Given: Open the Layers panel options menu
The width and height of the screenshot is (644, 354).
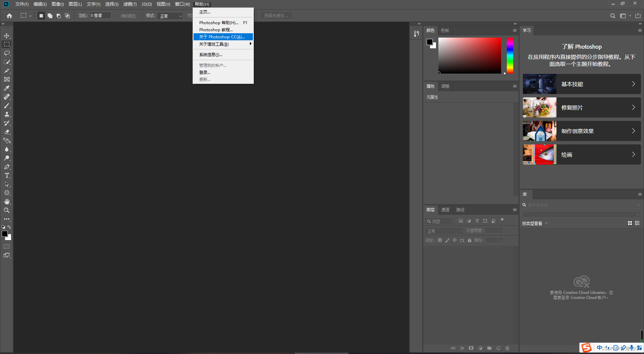Looking at the screenshot, I should coord(515,210).
